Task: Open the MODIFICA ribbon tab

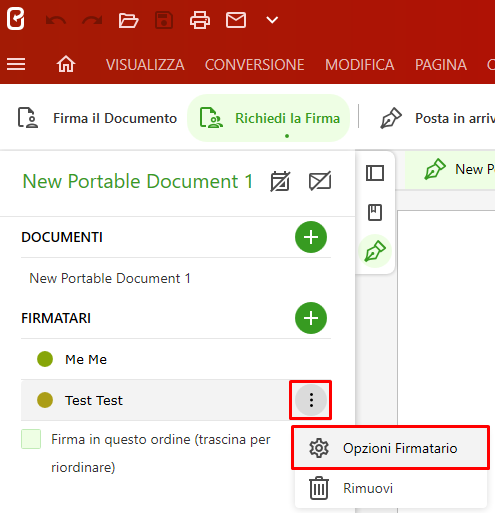Action: pyautogui.click(x=360, y=65)
